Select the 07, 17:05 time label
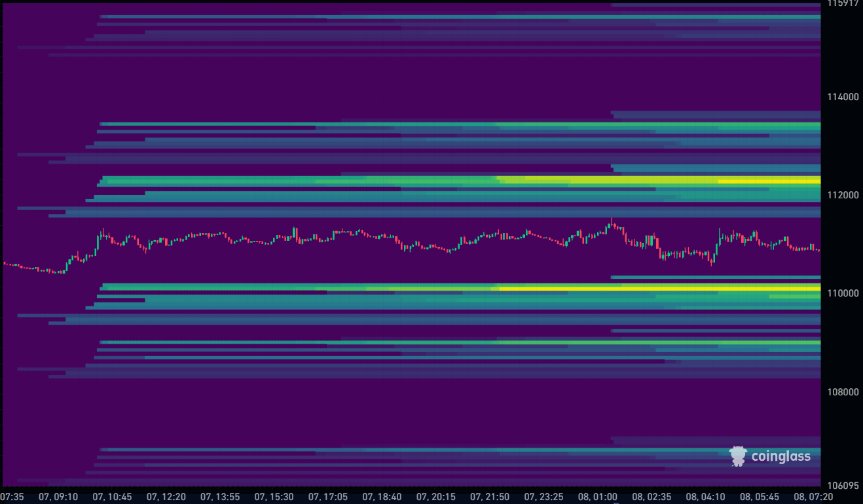 pos(328,497)
